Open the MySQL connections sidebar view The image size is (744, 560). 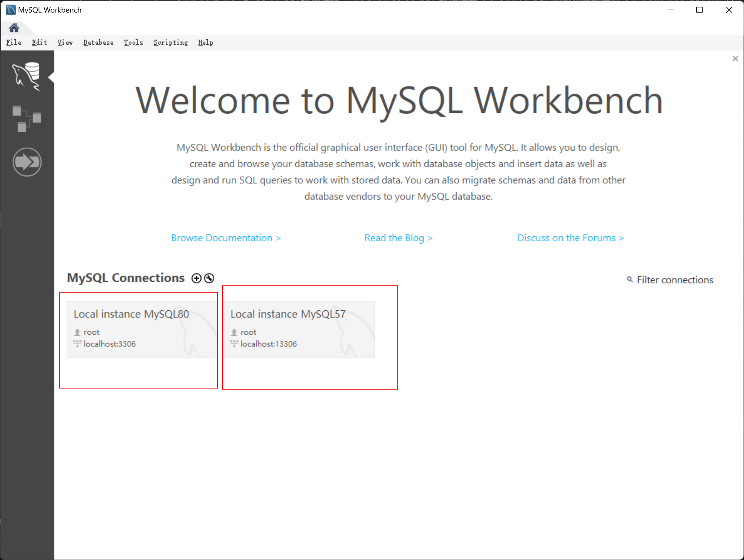tap(27, 76)
